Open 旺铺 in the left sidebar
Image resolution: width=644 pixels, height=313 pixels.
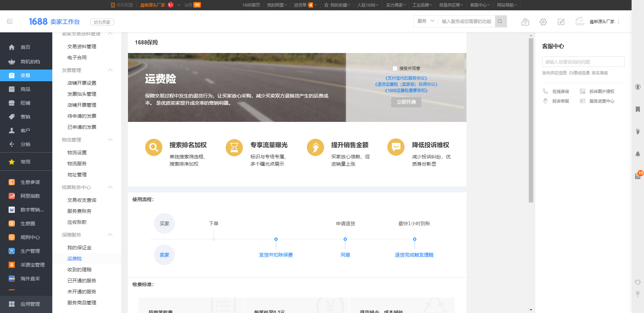click(x=26, y=103)
